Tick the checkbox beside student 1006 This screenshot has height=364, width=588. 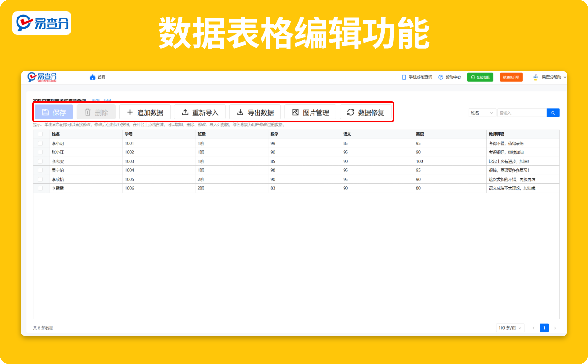pos(41,188)
